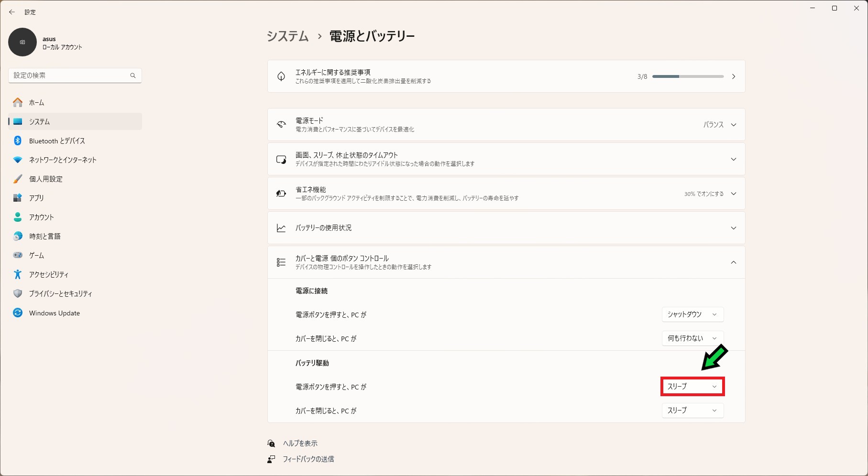This screenshot has width=868, height=476.
Task: Click the ヘルプを表示 link
Action: (300, 444)
